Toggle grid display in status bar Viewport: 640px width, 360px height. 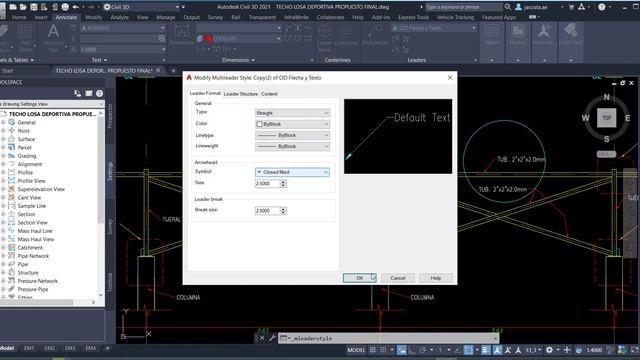click(373, 350)
